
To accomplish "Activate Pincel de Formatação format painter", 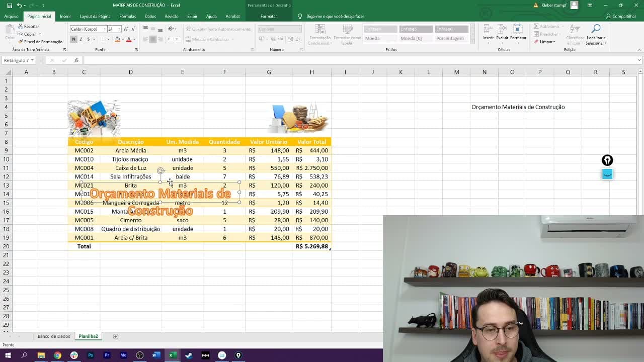I will pos(40,42).
